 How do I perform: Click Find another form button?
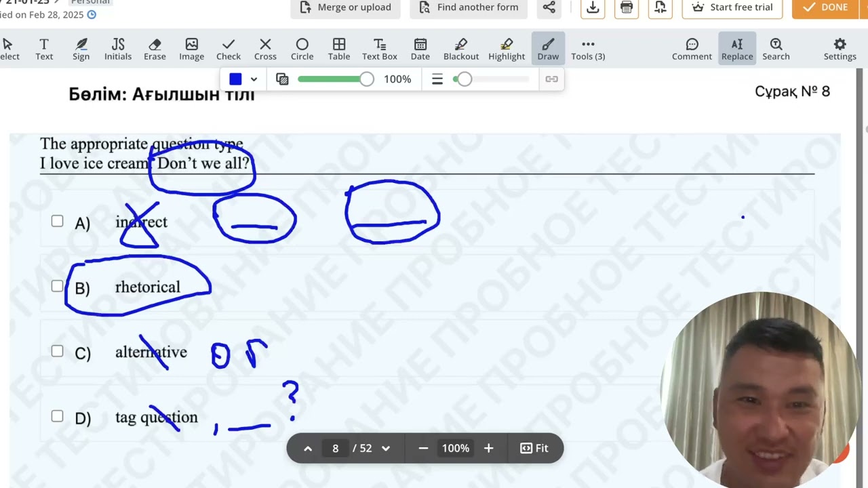[x=469, y=7]
